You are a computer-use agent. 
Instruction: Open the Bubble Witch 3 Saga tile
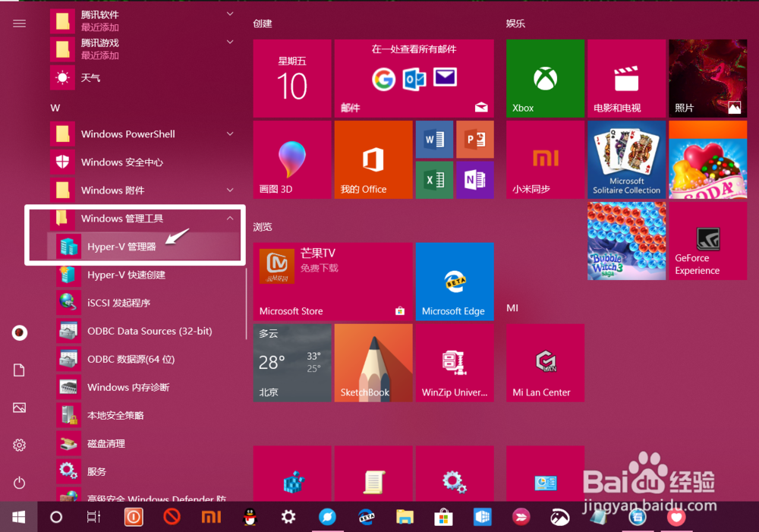pos(627,241)
